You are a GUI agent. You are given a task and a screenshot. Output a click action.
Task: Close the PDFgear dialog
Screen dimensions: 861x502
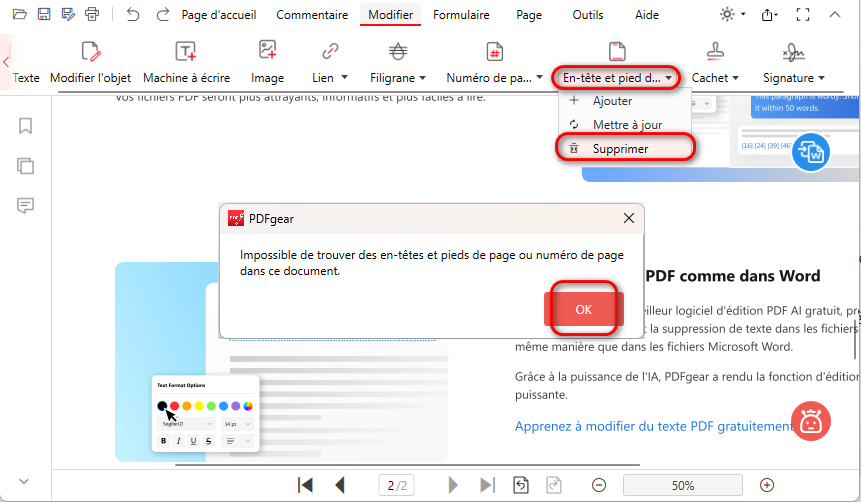pos(629,218)
